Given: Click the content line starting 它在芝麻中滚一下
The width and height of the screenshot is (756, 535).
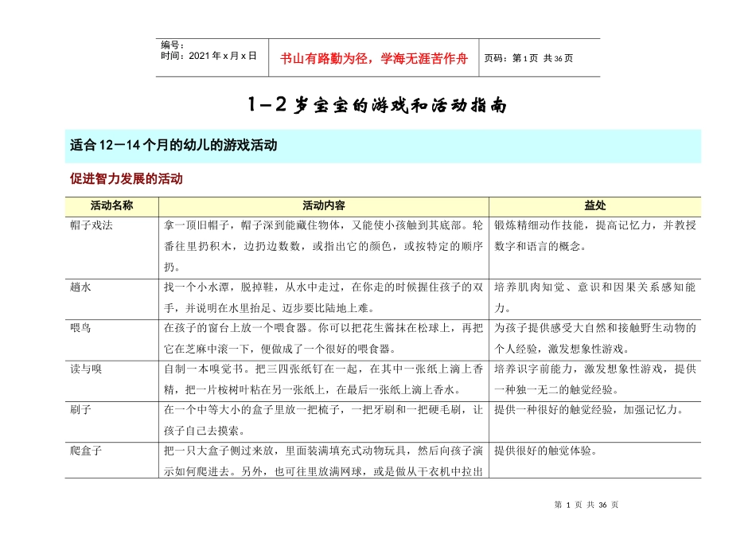Looking at the screenshot, I should click(279, 349).
